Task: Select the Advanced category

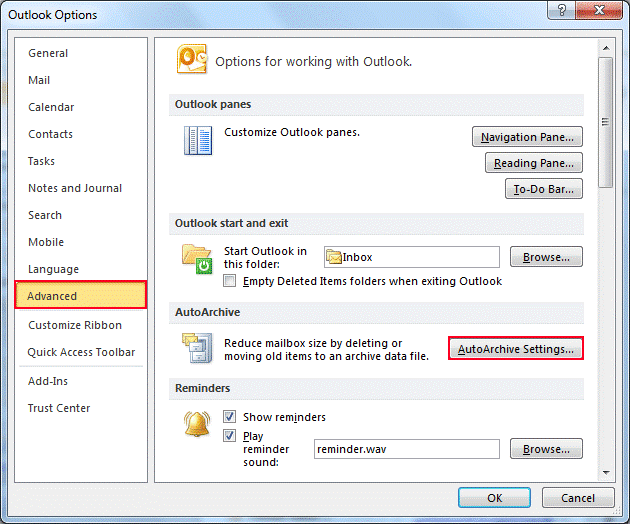Action: pyautogui.click(x=81, y=295)
